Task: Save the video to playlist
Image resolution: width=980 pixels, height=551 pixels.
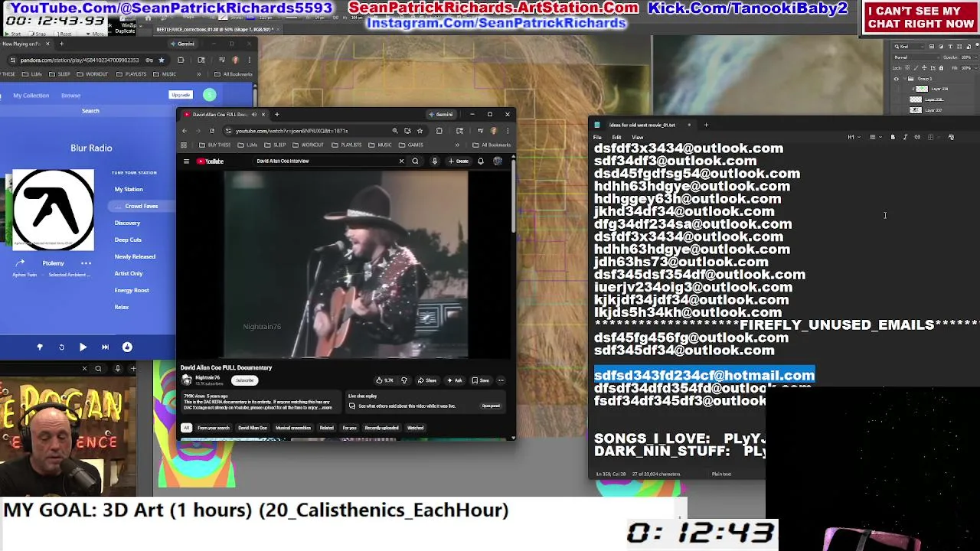Action: (x=481, y=380)
